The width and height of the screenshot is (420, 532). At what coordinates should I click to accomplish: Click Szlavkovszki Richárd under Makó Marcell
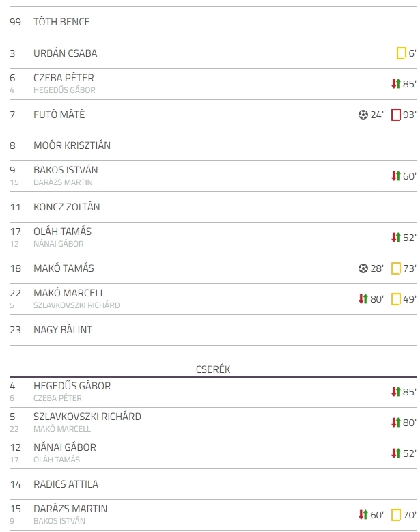point(76,305)
